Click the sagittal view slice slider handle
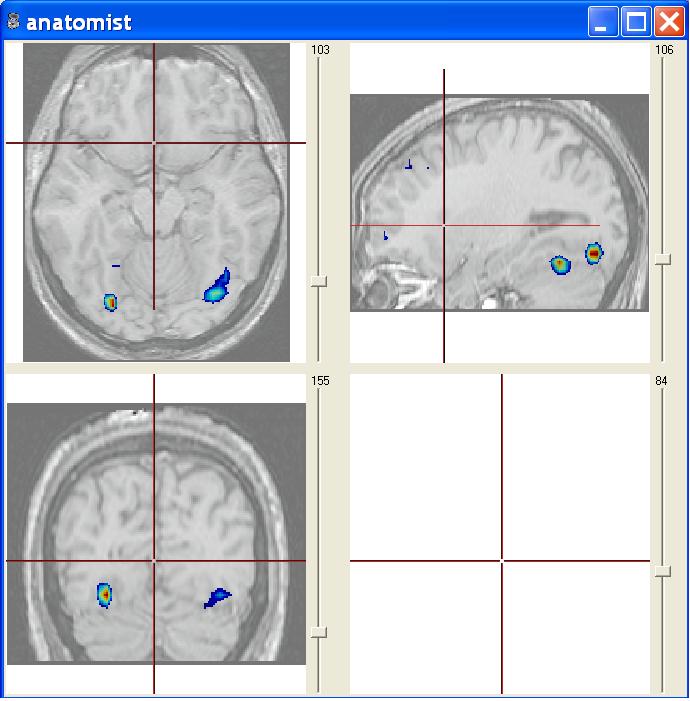The image size is (690, 701). point(663,259)
